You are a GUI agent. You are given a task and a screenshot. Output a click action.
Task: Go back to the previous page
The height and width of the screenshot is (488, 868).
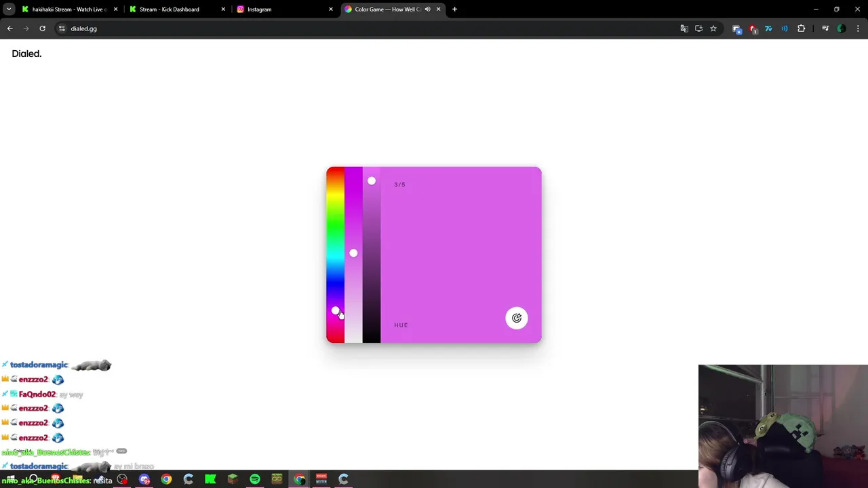click(9, 28)
